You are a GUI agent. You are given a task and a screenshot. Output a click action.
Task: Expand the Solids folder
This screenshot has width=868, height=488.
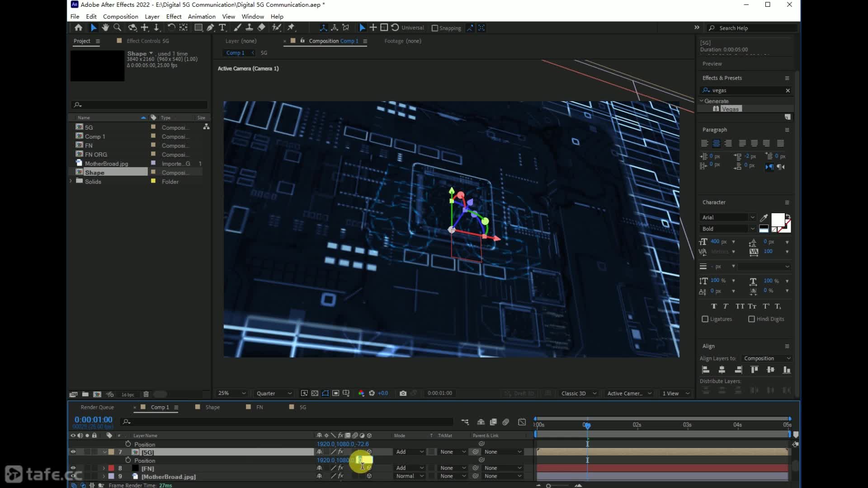click(71, 181)
